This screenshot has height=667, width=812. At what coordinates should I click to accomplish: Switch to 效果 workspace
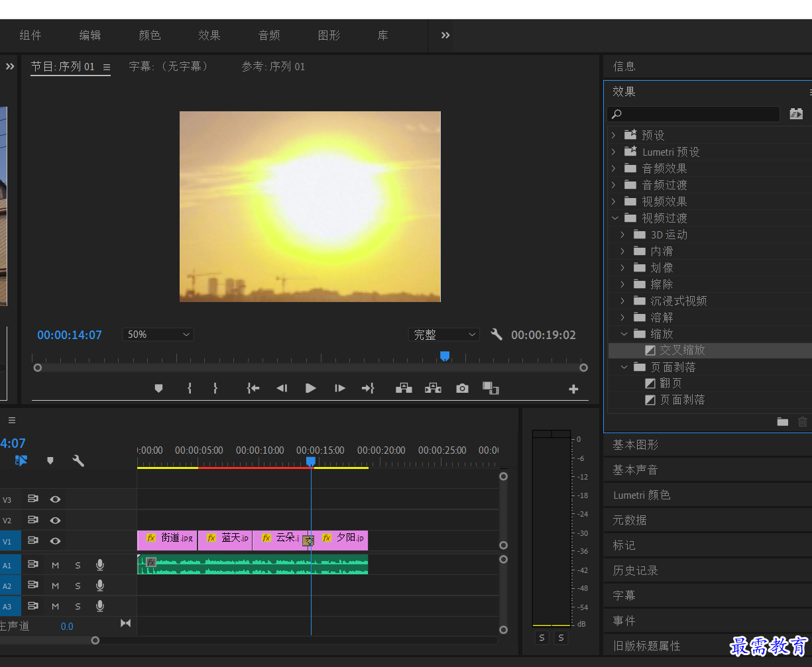pos(209,35)
